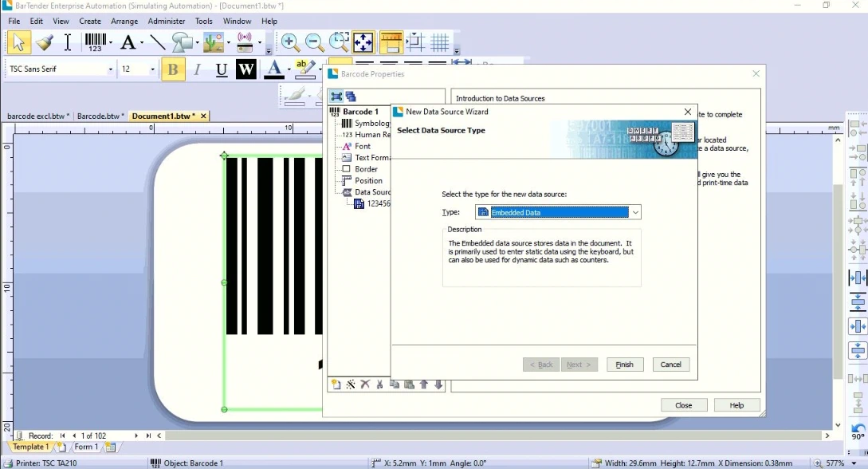Open the Tools menu
868x469 pixels.
203,21
